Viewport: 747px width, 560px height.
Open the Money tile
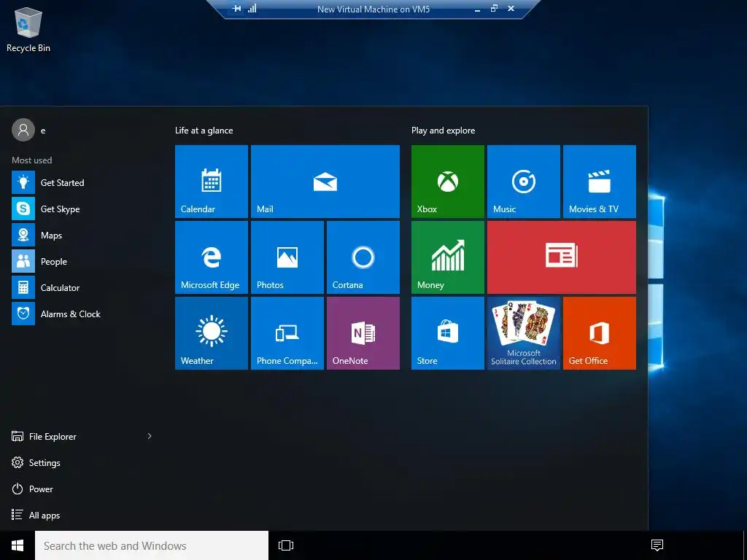click(x=448, y=257)
